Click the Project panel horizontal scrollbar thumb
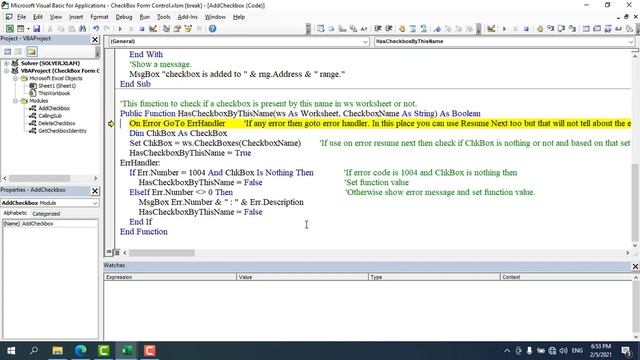 point(40,178)
